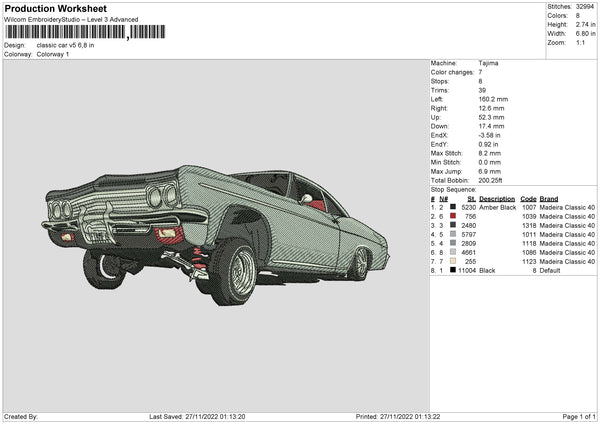Select the light gray swatch, code 1086
The width and height of the screenshot is (600, 424).
click(x=453, y=252)
